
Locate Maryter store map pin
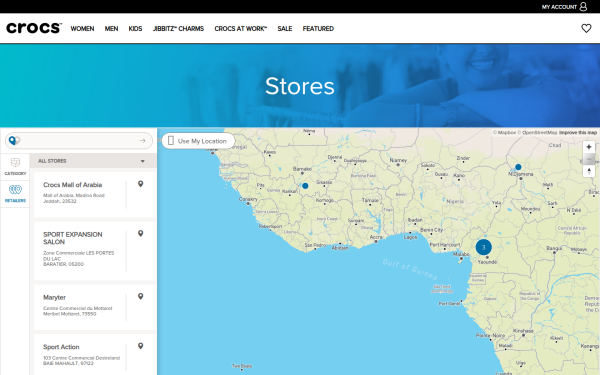tap(140, 297)
